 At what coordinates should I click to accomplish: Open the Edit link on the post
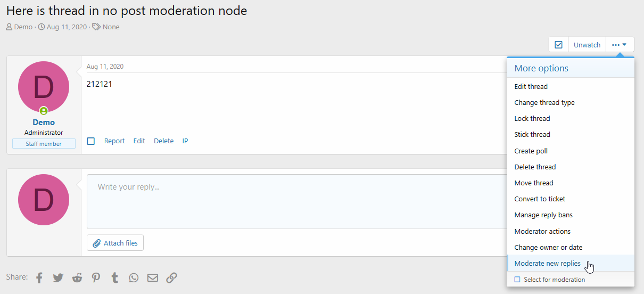(x=139, y=141)
